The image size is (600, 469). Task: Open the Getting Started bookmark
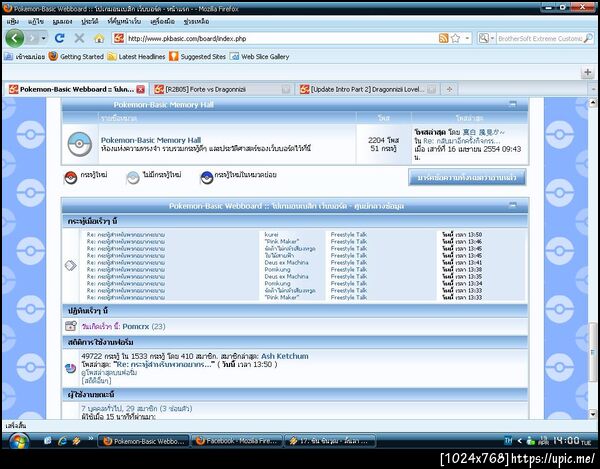(76, 57)
